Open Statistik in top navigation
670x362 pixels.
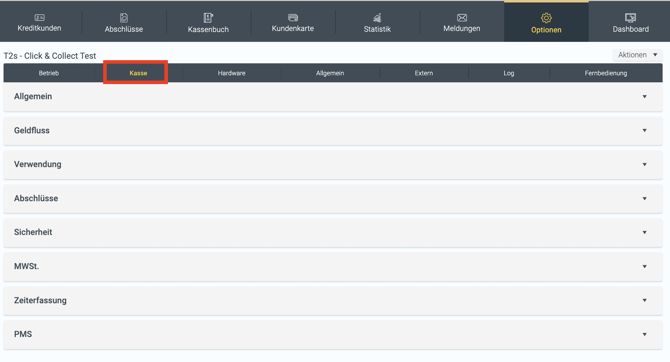pos(377,29)
